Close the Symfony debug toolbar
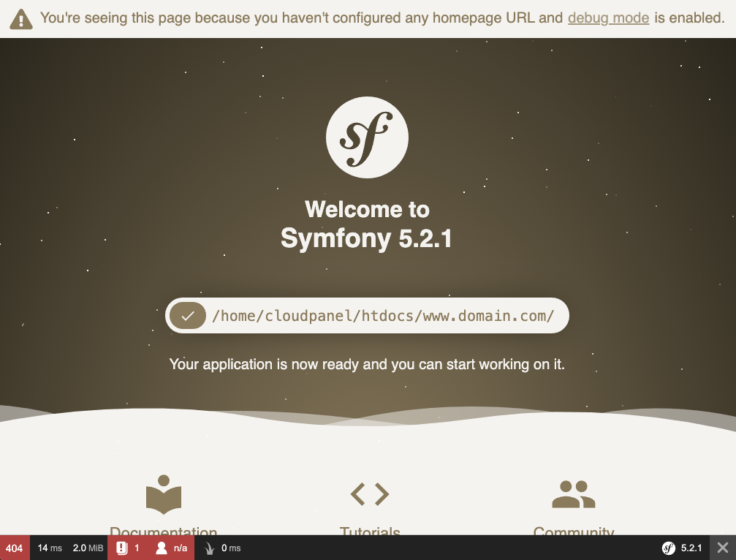Viewport: 736px width, 560px height. click(x=722, y=548)
